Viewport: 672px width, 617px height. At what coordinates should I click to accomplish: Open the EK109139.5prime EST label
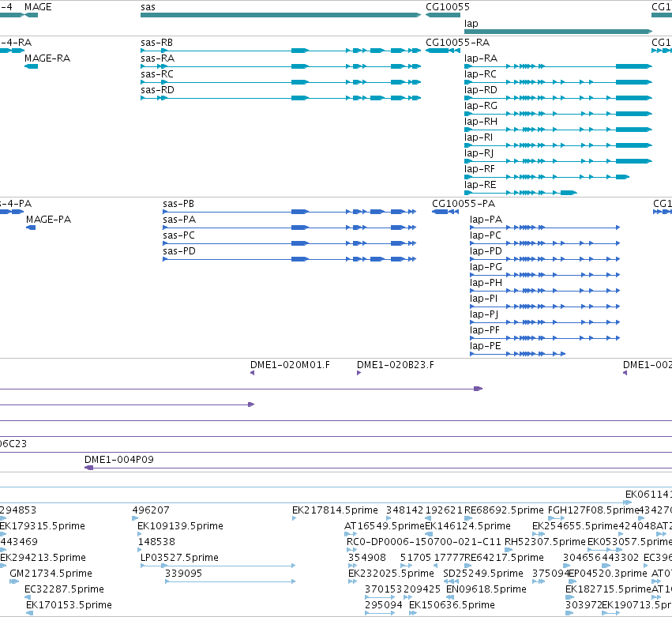(x=180, y=526)
